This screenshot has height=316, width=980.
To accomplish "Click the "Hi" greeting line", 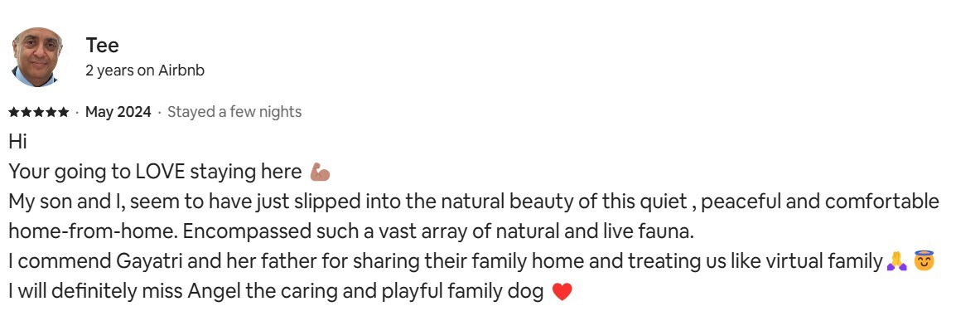I will pyautogui.click(x=17, y=142).
